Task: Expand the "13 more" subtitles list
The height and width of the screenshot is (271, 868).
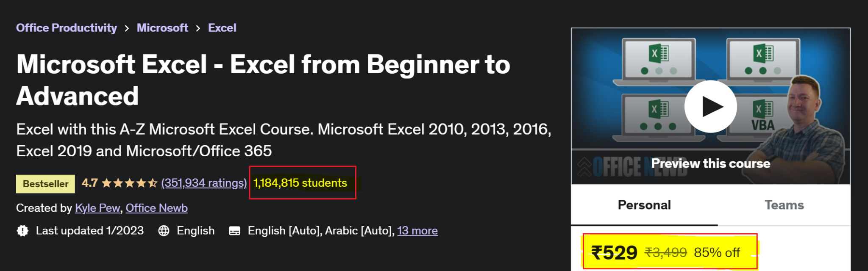Action: click(x=417, y=231)
